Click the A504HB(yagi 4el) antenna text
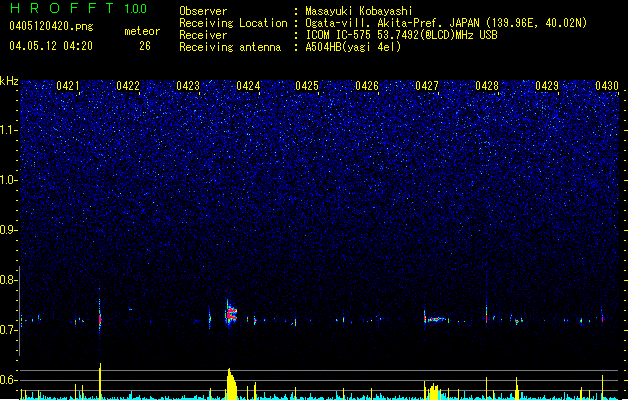Screen dimensions: 629x400 [353, 47]
